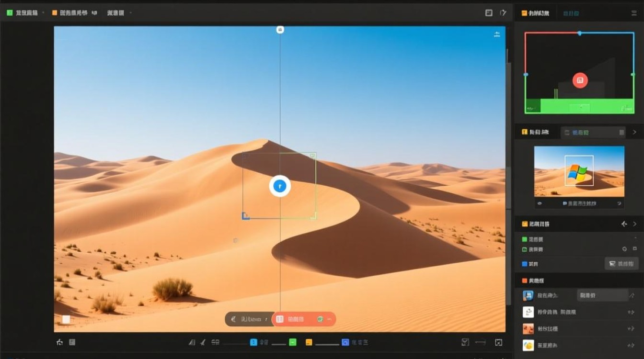This screenshot has height=359, width=644.
Task: Click the pencil icon right of the triangle icon
Action: 203,342
